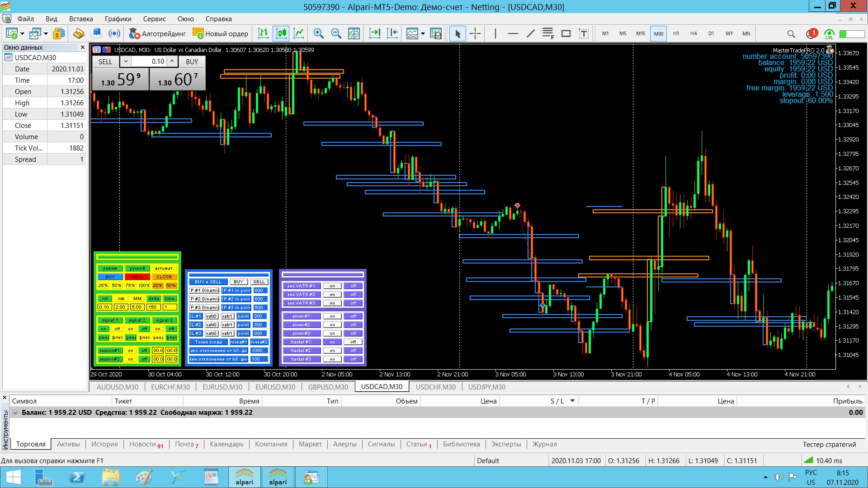Switch to the EURCHF,M30 chart tab
The width and height of the screenshot is (868, 488).
[x=170, y=387]
